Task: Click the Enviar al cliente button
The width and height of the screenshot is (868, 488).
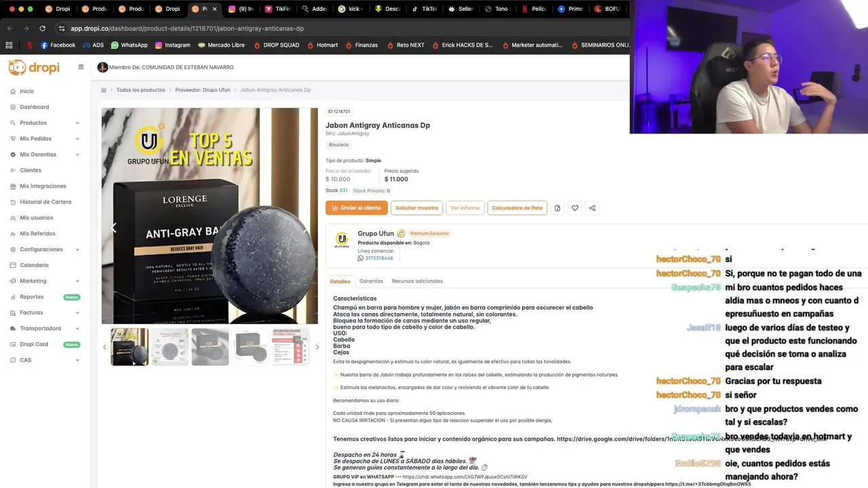Action: pos(357,208)
